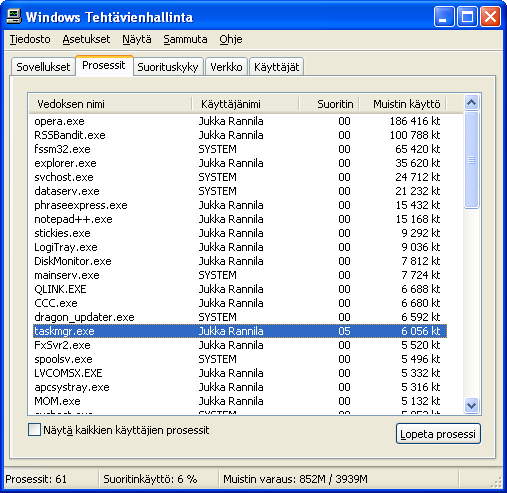Select the explorer.exe process
This screenshot has height=493, width=507.
[x=240, y=163]
